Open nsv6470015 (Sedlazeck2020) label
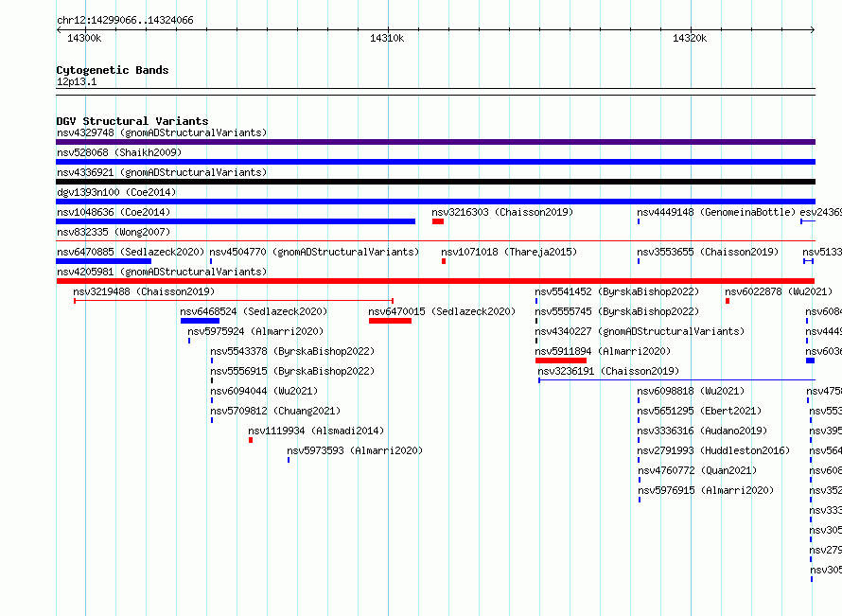The width and height of the screenshot is (842, 616). coord(442,311)
